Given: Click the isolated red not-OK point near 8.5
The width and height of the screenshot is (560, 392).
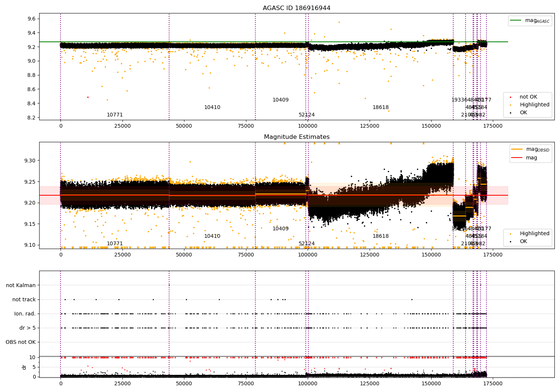Looking at the screenshot, I should (88, 97).
